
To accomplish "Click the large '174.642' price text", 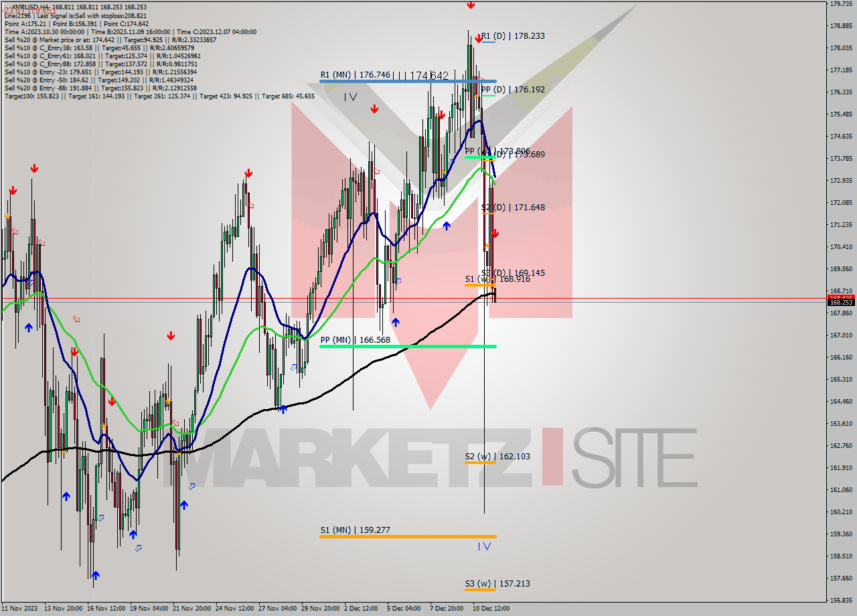I will click(429, 76).
